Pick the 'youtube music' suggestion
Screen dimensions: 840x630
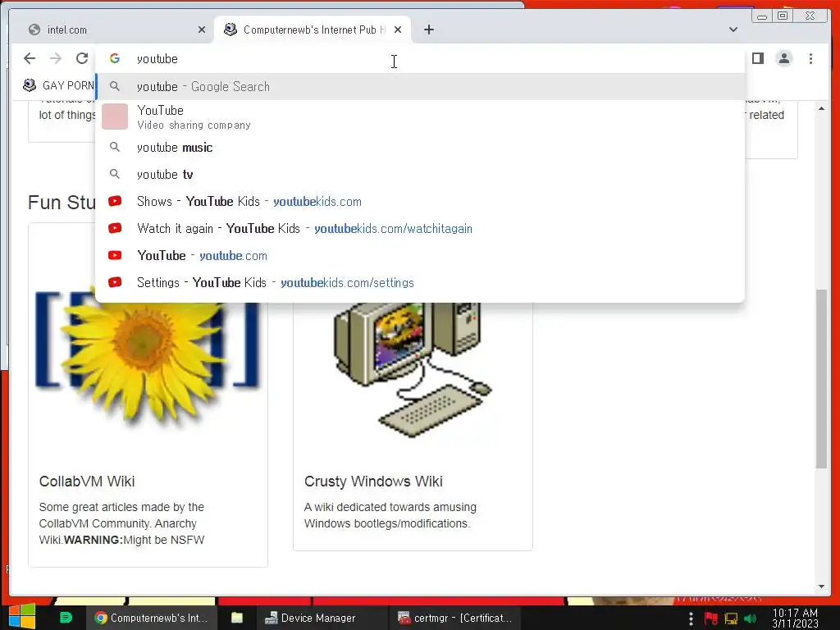[x=421, y=148]
